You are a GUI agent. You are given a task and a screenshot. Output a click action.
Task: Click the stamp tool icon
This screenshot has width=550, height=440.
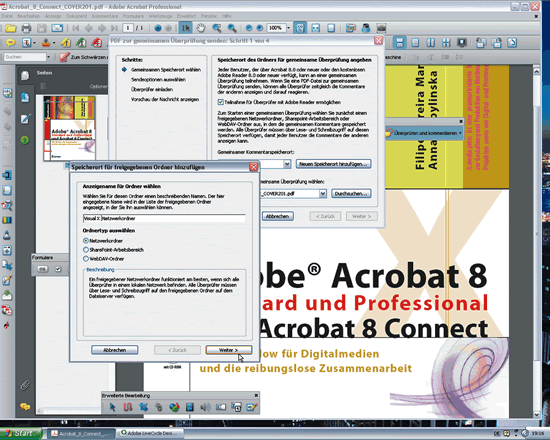tap(46, 43)
